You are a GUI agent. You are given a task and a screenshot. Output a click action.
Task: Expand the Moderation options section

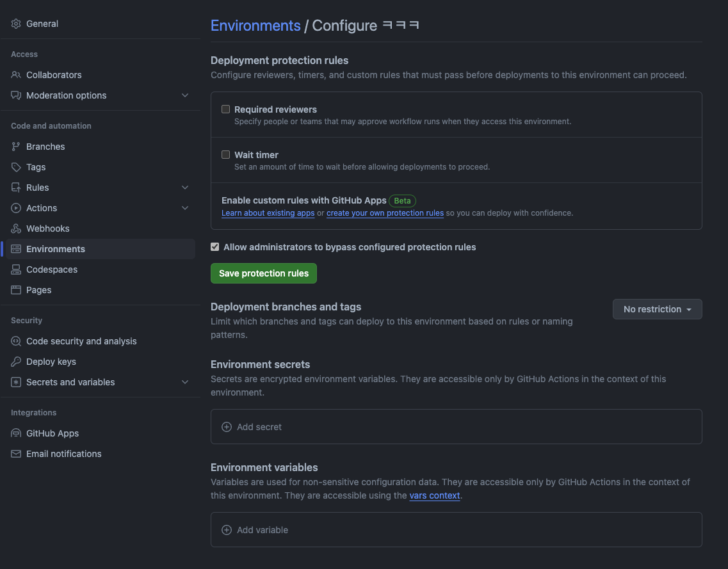coord(185,95)
